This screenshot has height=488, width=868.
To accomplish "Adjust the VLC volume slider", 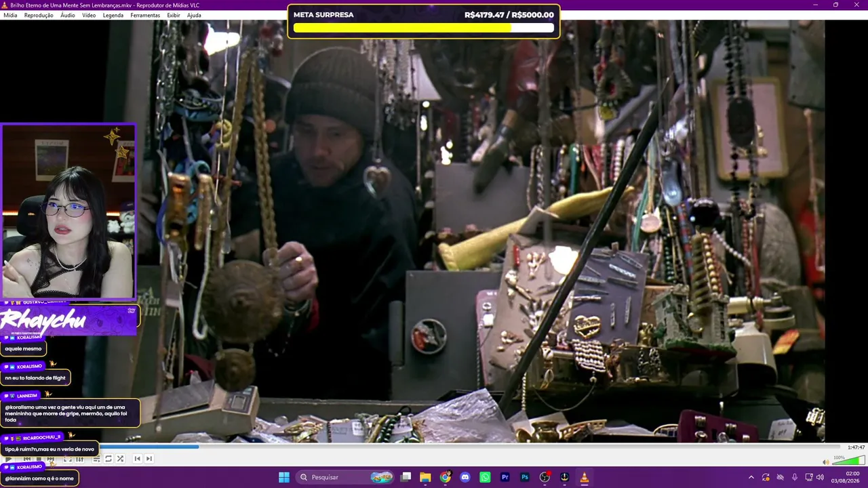I will [848, 462].
